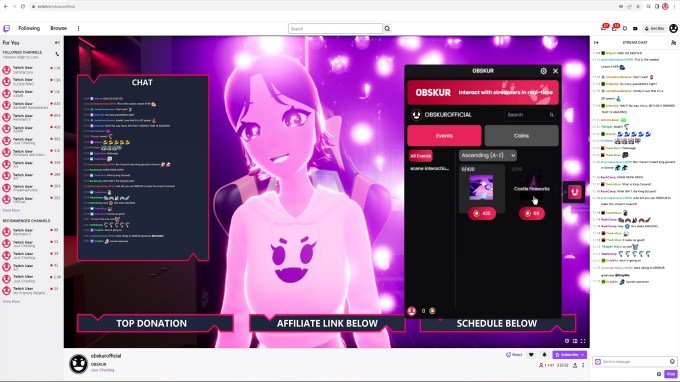Click the All Events filter button
This screenshot has width=680, height=382.
click(x=421, y=156)
